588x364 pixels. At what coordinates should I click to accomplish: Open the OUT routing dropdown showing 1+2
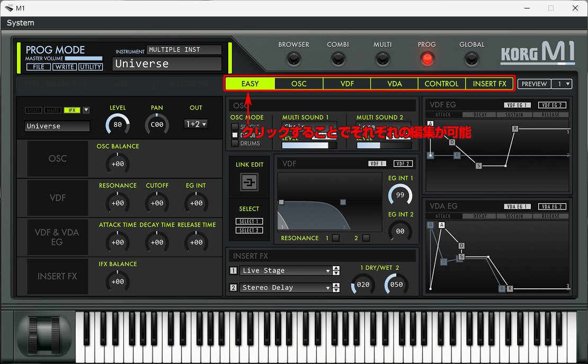pyautogui.click(x=196, y=124)
